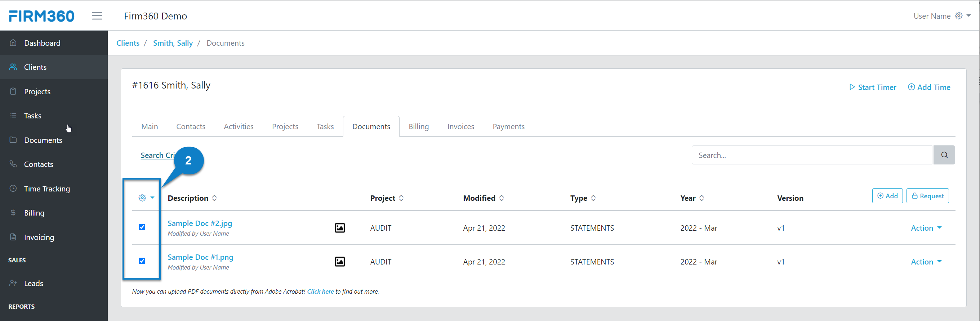This screenshot has height=321, width=980.
Task: Follow the Click here Adobe Acrobat link
Action: click(320, 291)
